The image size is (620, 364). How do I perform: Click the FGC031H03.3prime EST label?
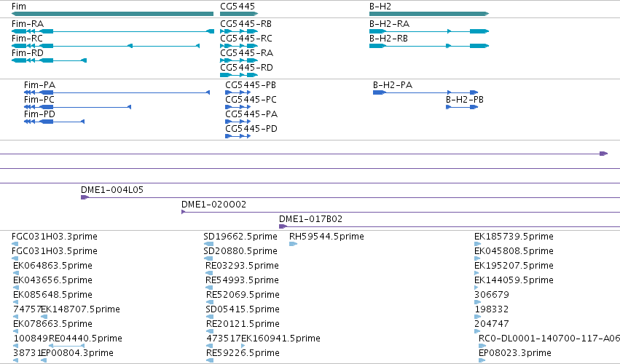click(55, 237)
